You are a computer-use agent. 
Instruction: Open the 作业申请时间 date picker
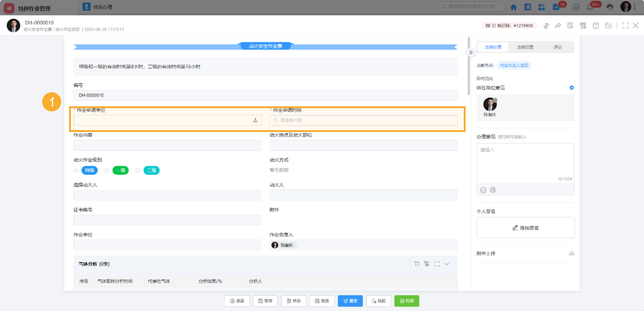(364, 120)
